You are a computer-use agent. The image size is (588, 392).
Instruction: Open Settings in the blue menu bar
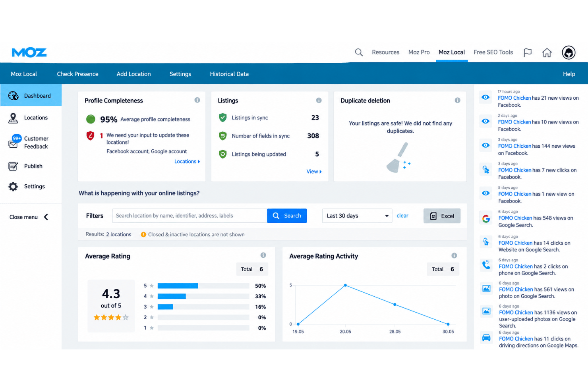pyautogui.click(x=180, y=74)
